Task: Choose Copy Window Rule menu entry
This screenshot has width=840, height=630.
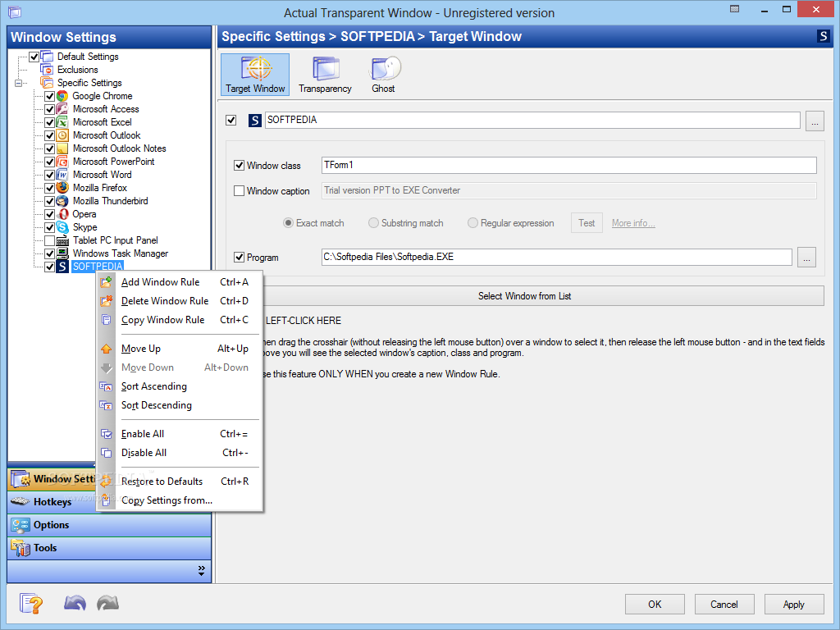Action: coord(180,320)
